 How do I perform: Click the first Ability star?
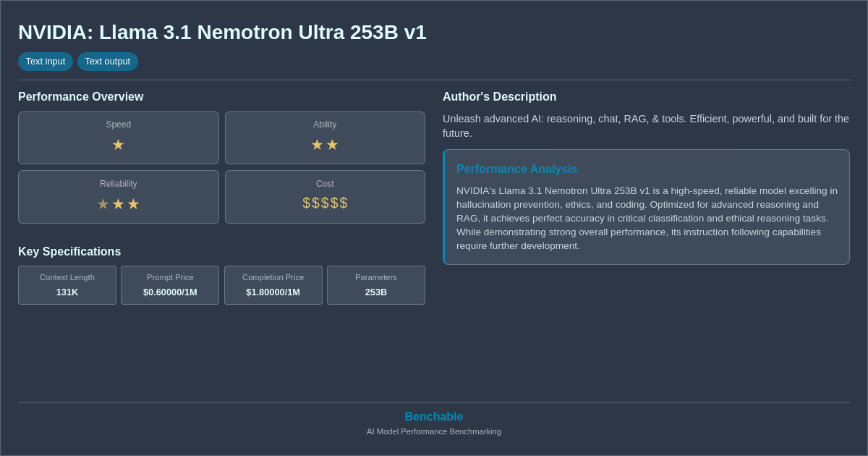317,145
